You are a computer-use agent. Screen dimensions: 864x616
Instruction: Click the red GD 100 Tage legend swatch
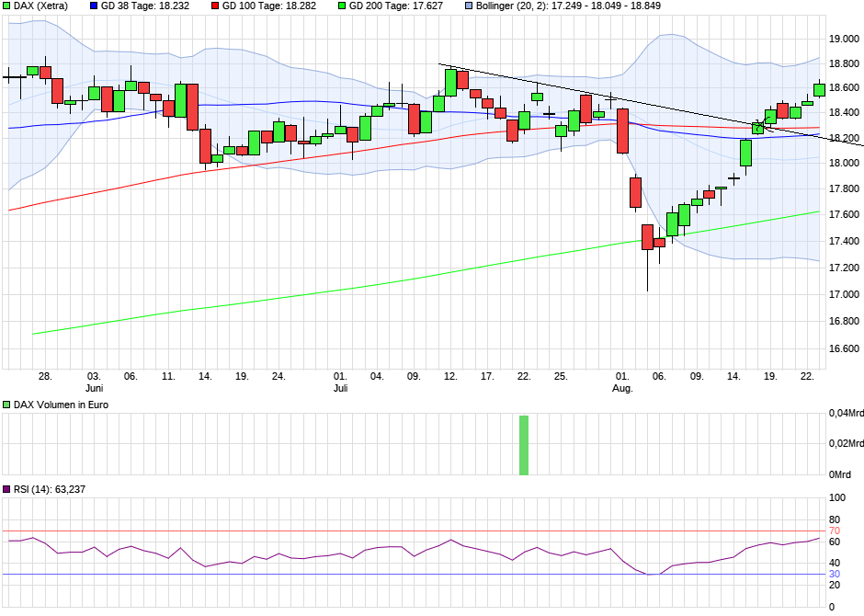215,6
